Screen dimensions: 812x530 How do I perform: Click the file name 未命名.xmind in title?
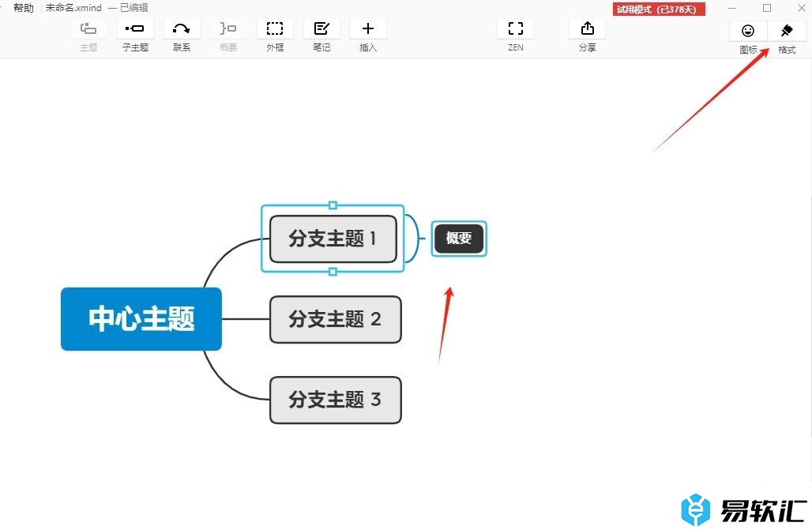click(73, 8)
